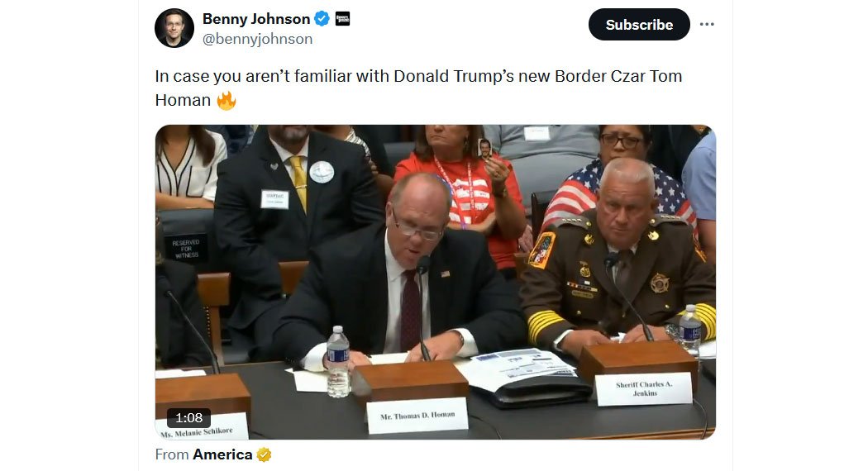Screen dimensions: 868x471
Task: Open Benny Johnson's profile avatar
Action: click(174, 28)
